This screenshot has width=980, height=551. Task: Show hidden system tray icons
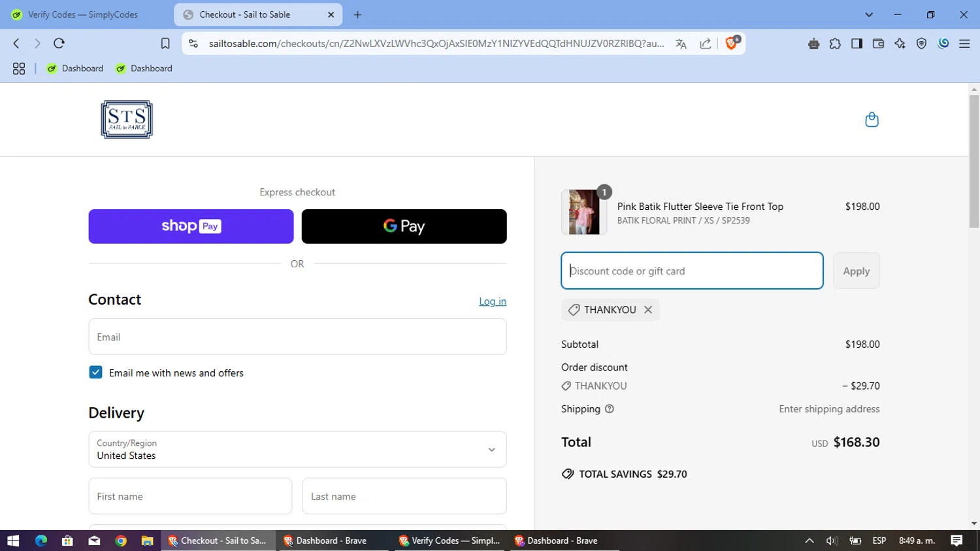[809, 541]
